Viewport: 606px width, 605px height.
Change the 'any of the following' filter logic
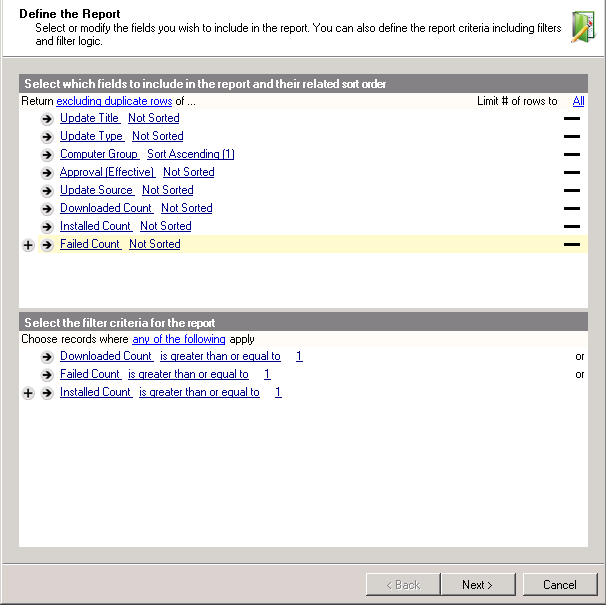(x=179, y=339)
